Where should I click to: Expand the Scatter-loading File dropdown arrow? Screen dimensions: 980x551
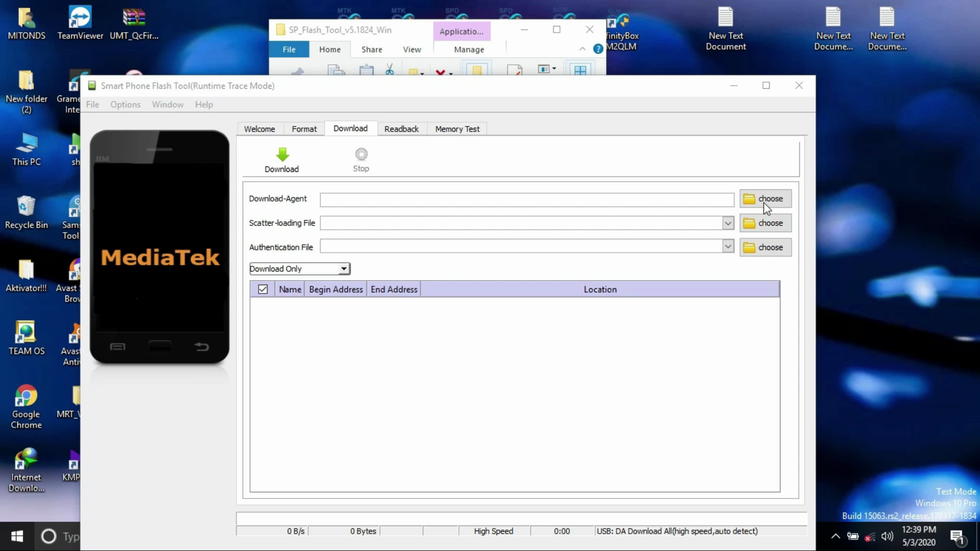(728, 223)
